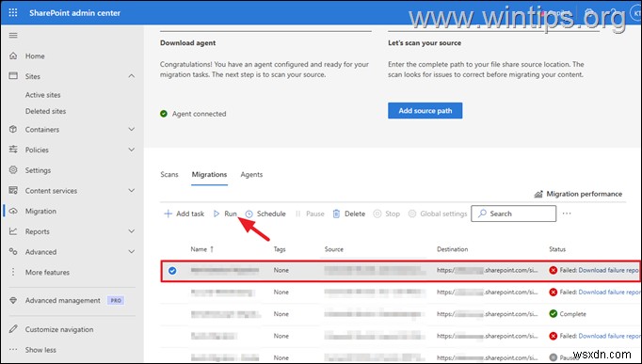Uncheck the selected first migration row
642x364 pixels.
tap(172, 270)
